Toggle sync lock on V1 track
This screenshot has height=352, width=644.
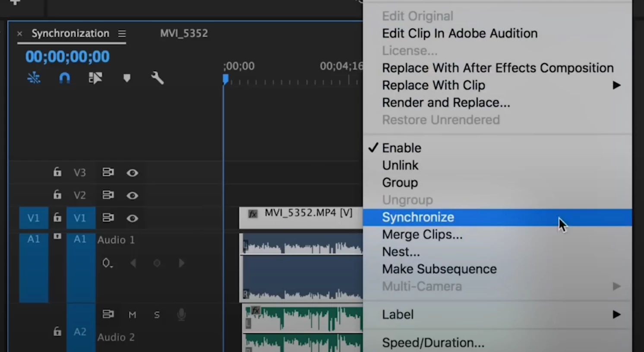click(108, 218)
